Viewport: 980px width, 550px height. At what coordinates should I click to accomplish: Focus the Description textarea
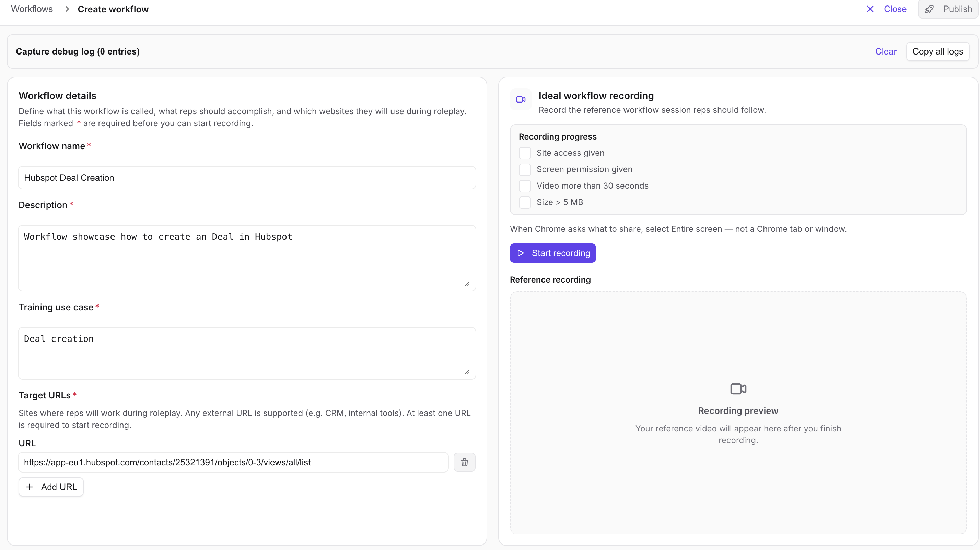pos(247,258)
